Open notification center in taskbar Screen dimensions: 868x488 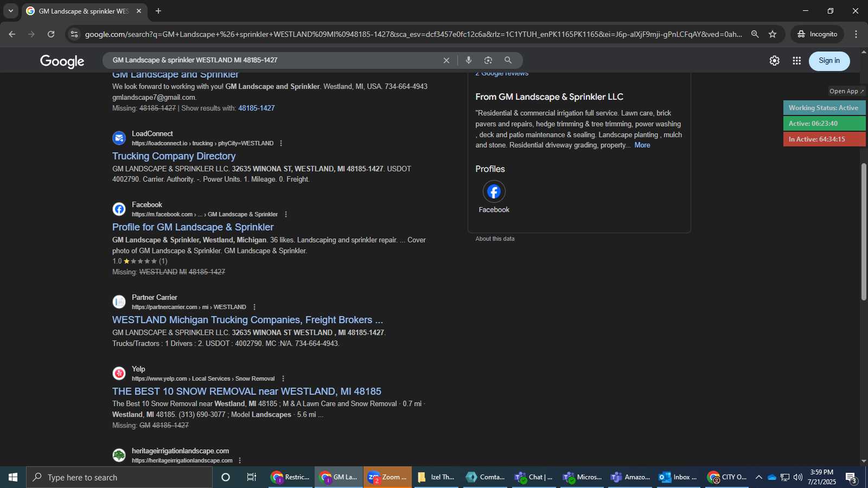pyautogui.click(x=852, y=478)
